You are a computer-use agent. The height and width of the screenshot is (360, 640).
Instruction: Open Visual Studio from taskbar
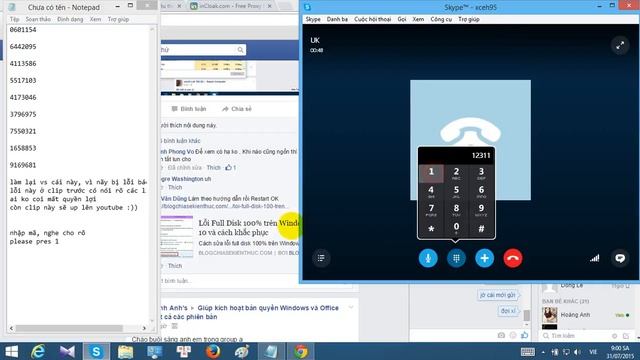(x=67, y=351)
